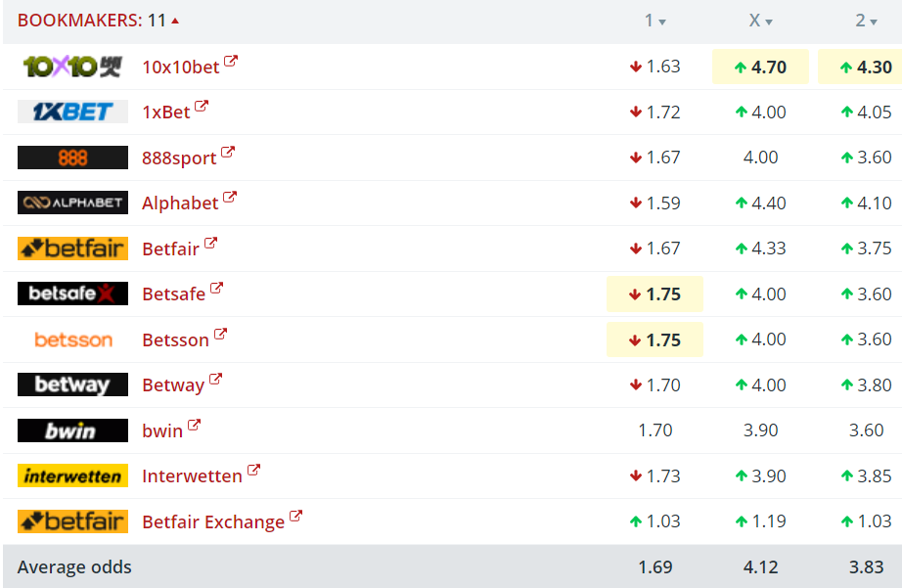Click bwin draw odds 3.90
902x588 pixels.
[x=761, y=430]
